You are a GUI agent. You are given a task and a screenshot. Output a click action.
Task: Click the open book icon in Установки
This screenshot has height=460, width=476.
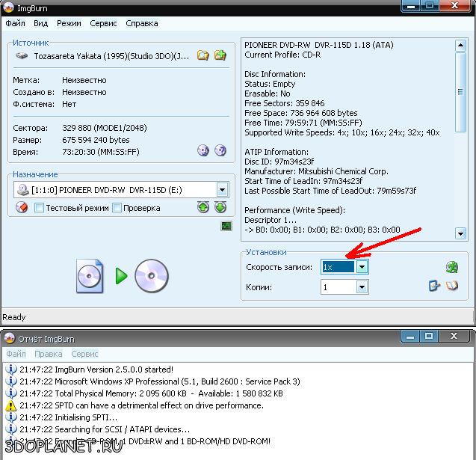point(451,286)
